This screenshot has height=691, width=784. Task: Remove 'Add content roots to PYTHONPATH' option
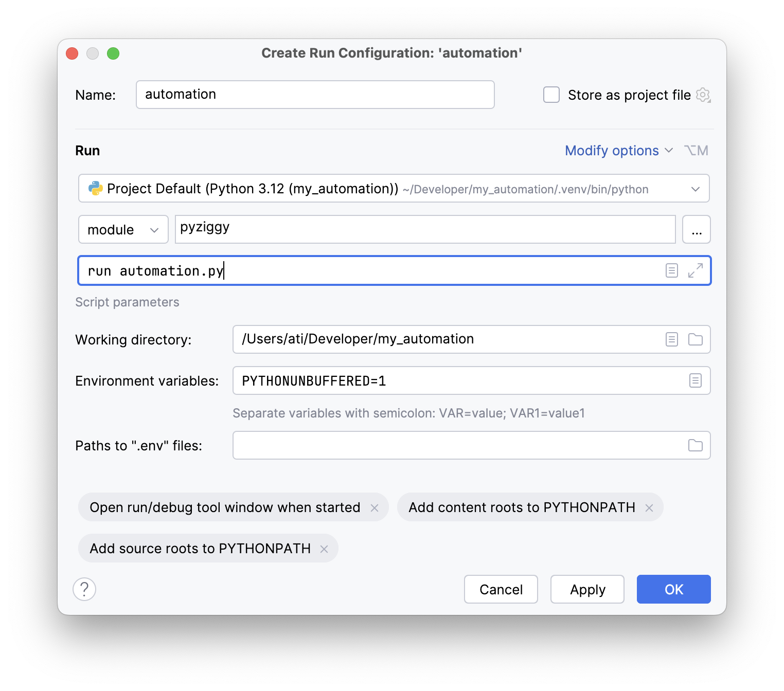[649, 508]
